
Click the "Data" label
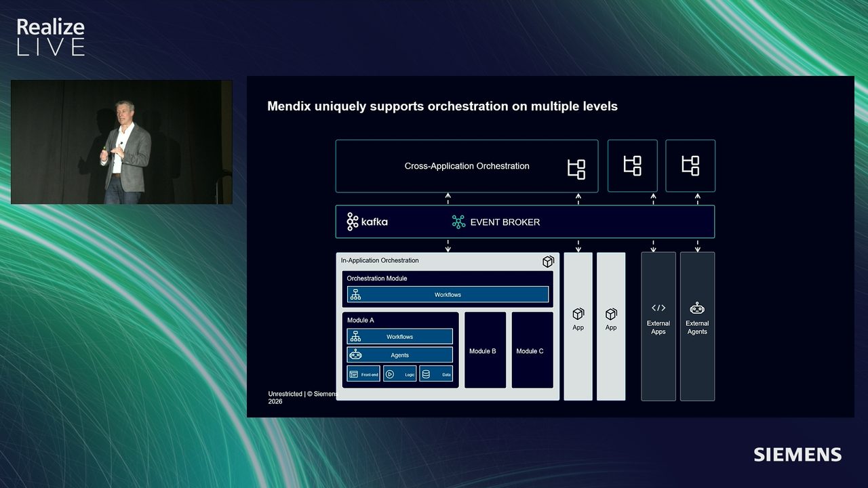tap(446, 375)
